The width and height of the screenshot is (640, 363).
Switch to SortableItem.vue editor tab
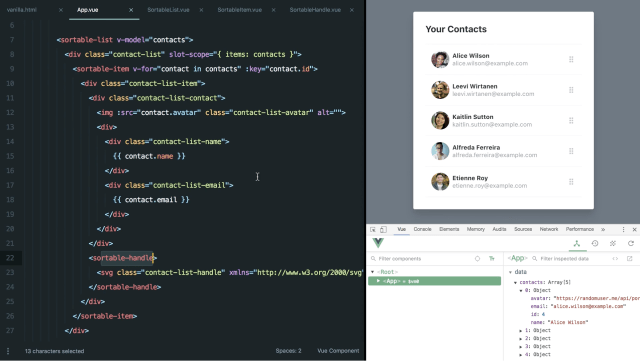pos(240,10)
